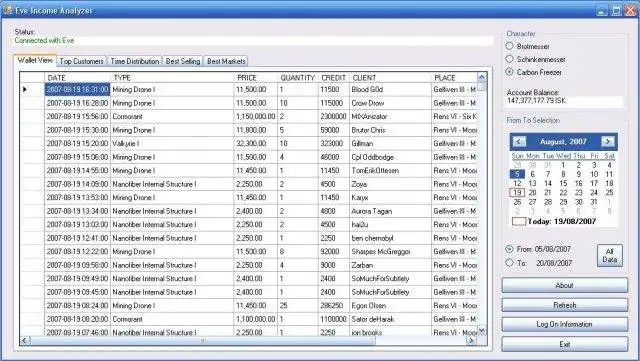Click the TomErikOttesen client cell
The image size is (640, 361).
click(x=391, y=170)
